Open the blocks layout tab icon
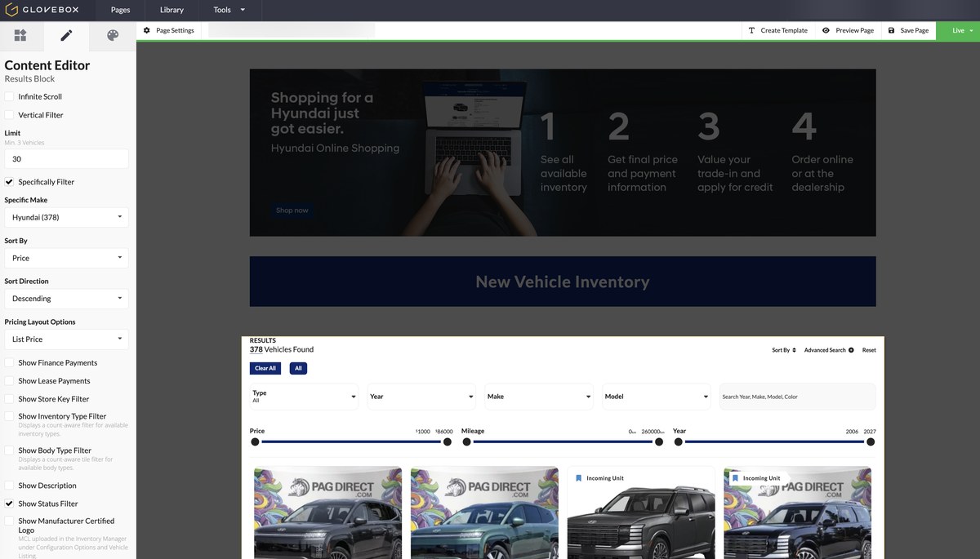 click(20, 35)
